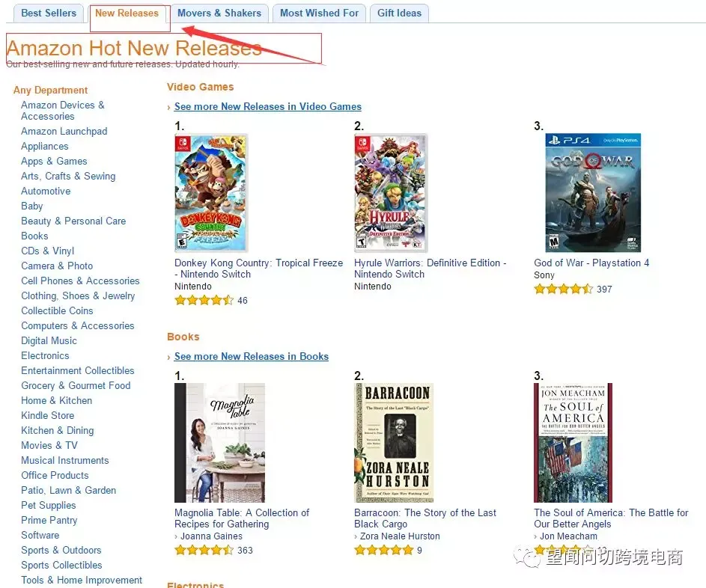
Task: Click star rating for God of War
Action: coord(563,289)
